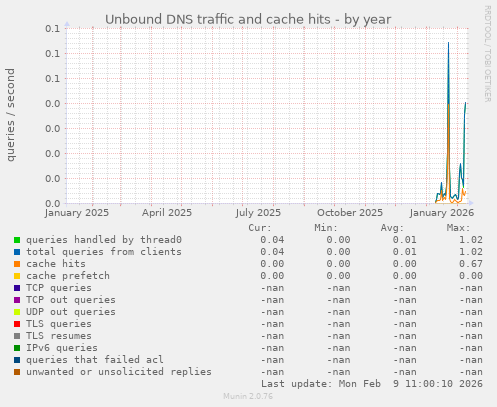This screenshot has width=497, height=407.
Task: Click the 'queries that failed acl' label
Action: [95, 360]
